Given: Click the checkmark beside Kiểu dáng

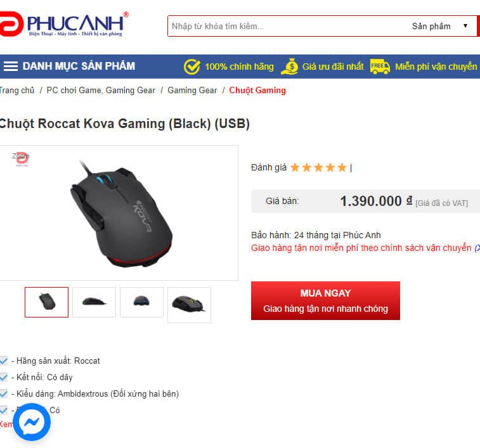Looking at the screenshot, I should pos(4,394).
